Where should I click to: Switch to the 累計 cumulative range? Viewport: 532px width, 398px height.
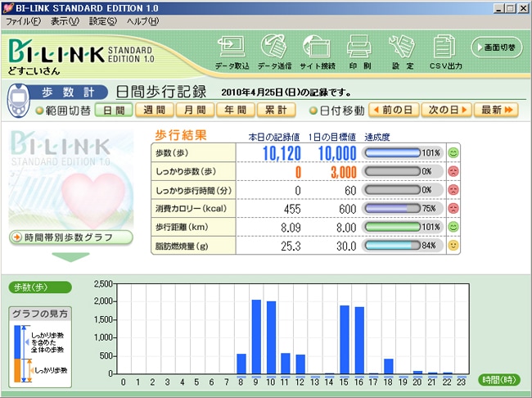tap(276, 110)
